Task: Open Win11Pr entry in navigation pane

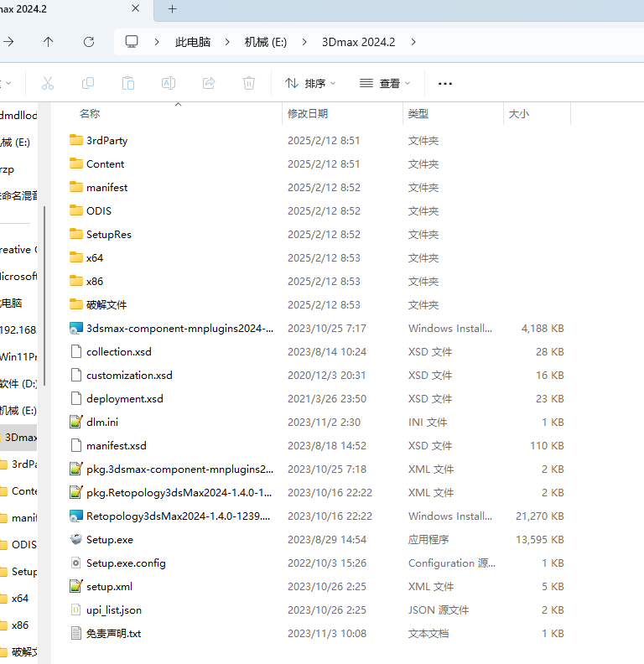Action: [18, 356]
